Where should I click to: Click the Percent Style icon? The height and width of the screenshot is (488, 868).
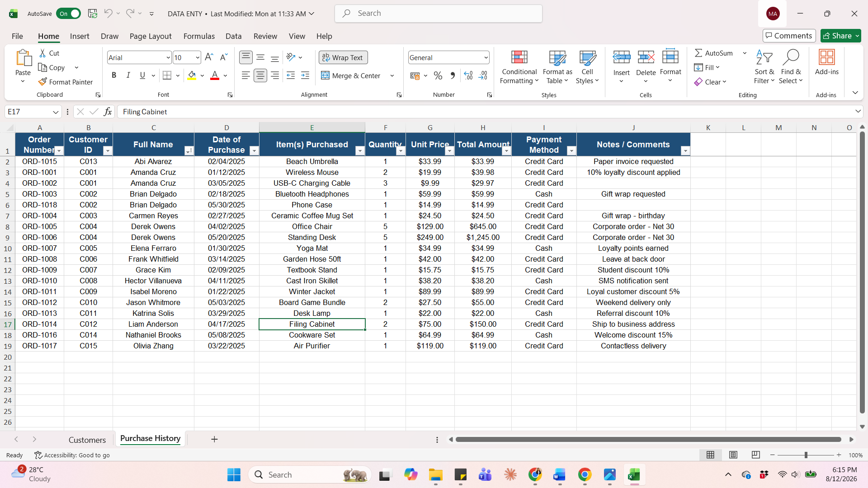click(438, 75)
